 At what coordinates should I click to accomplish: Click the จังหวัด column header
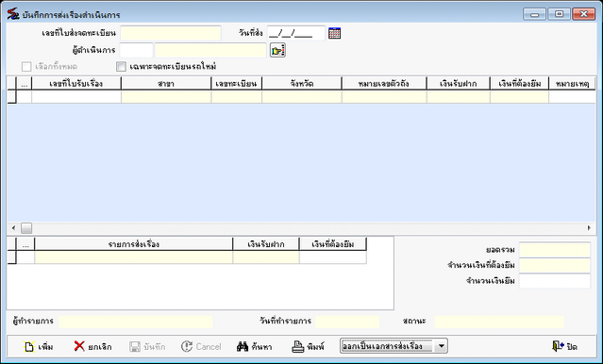pos(302,83)
